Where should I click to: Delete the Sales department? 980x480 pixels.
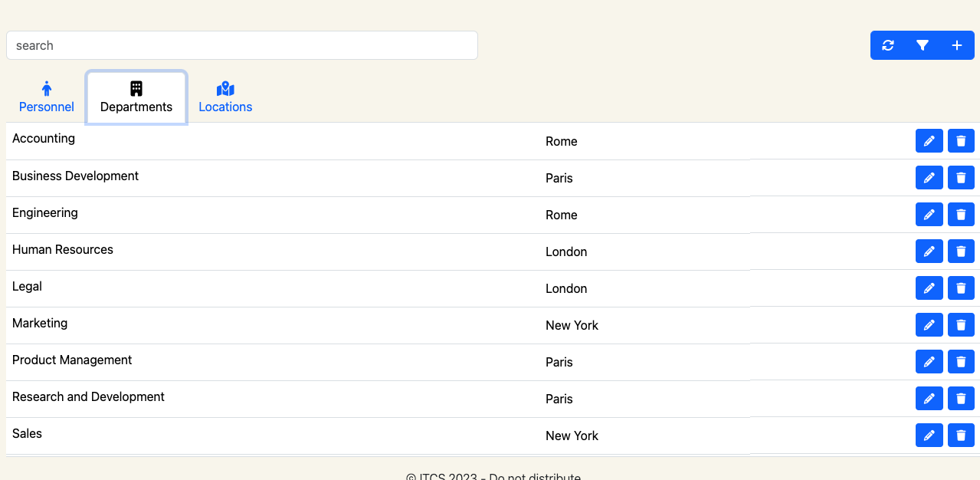[961, 436]
